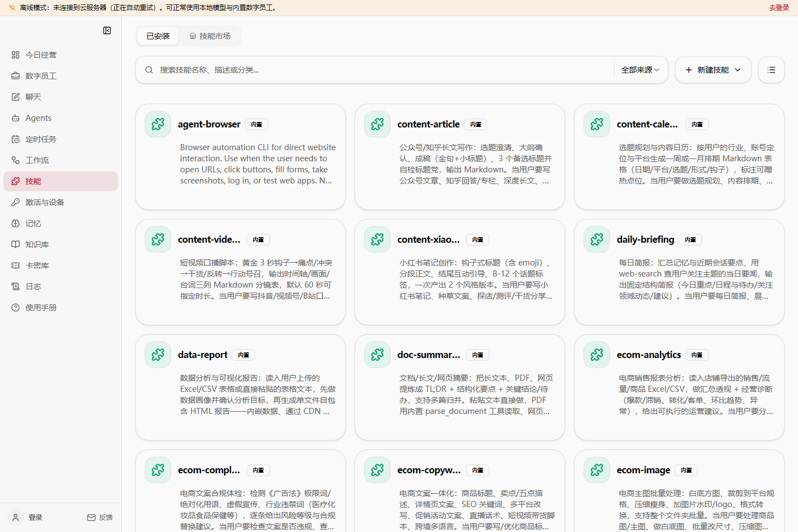The width and height of the screenshot is (798, 532).
Task: Select 技能 skills in sidebar
Action: click(x=61, y=181)
